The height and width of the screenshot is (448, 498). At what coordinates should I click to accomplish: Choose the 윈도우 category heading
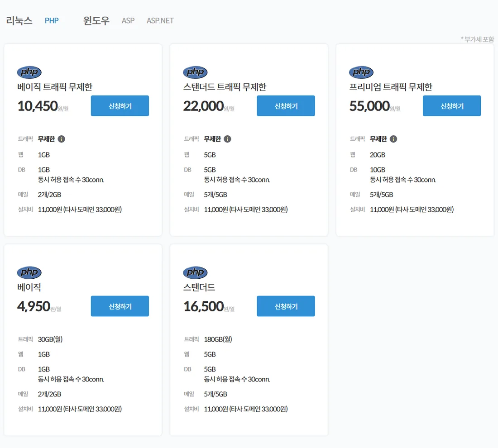click(96, 21)
